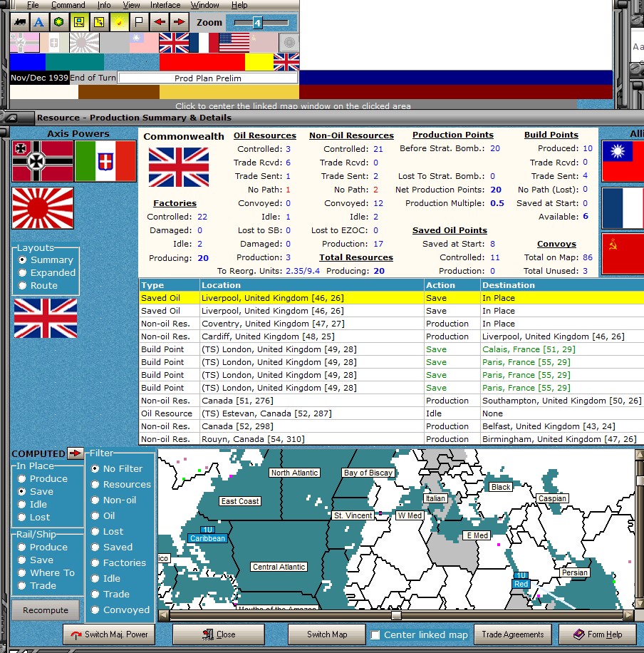Screen dimensions: 644x653
Task: Click the Prod Plan Prelim phase field
Action: tap(208, 78)
